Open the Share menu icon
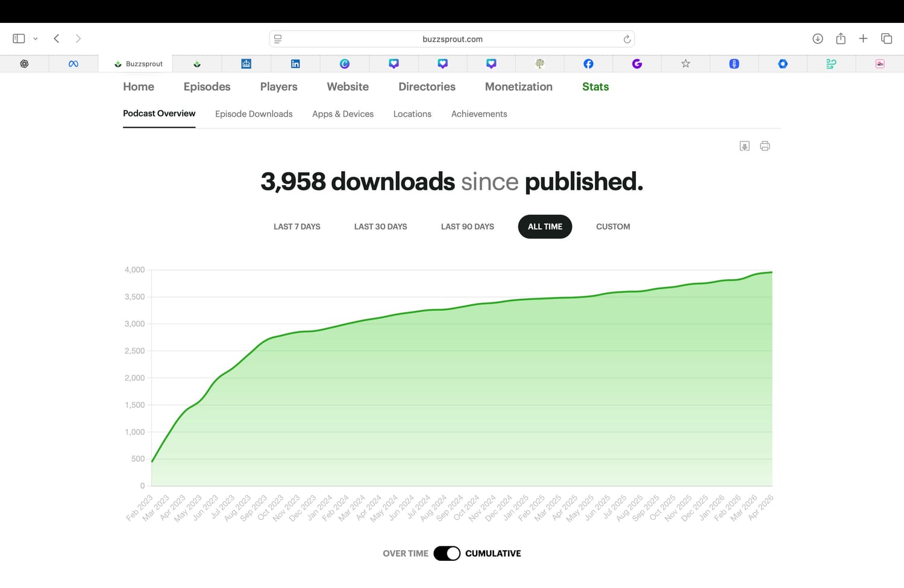 841,39
